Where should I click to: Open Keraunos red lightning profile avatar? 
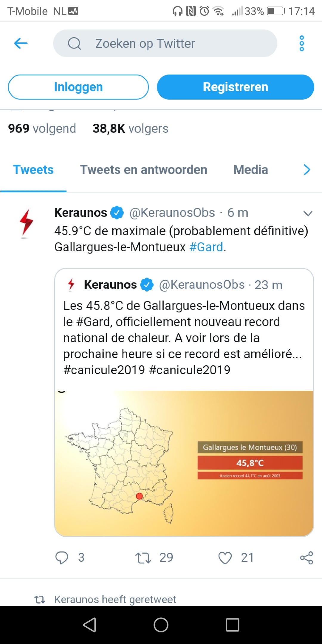point(26,224)
